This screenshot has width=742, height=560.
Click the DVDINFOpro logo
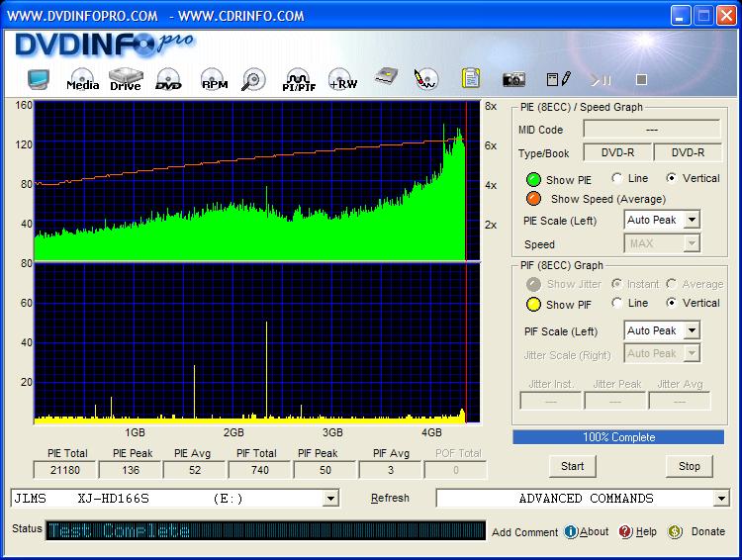click(105, 45)
